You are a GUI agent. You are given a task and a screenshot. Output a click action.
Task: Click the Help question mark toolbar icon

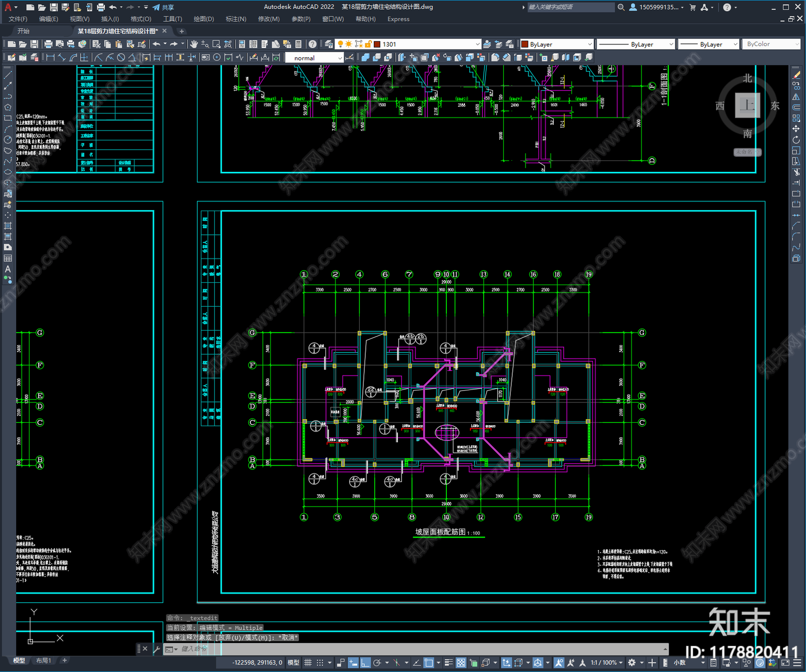click(313, 44)
